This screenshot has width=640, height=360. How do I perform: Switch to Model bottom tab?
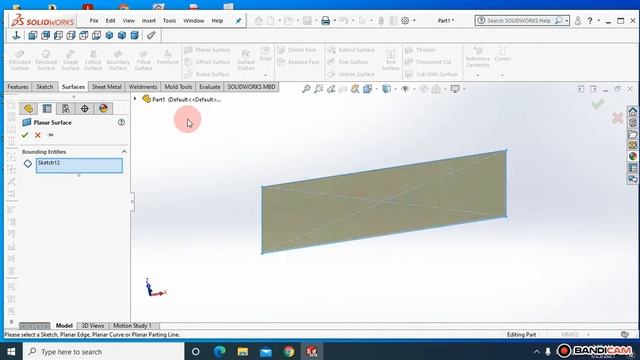click(x=64, y=326)
